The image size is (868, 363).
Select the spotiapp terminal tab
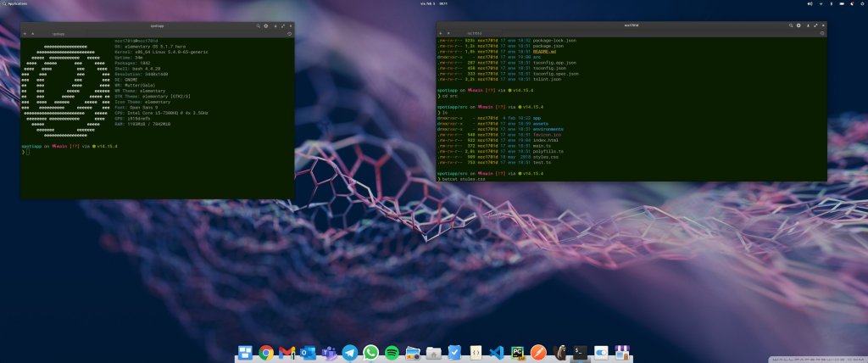(59, 35)
